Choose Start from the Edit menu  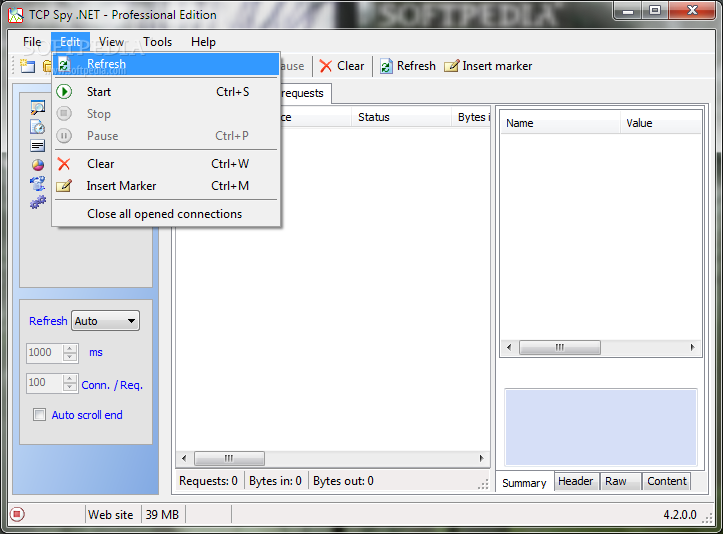(x=166, y=92)
